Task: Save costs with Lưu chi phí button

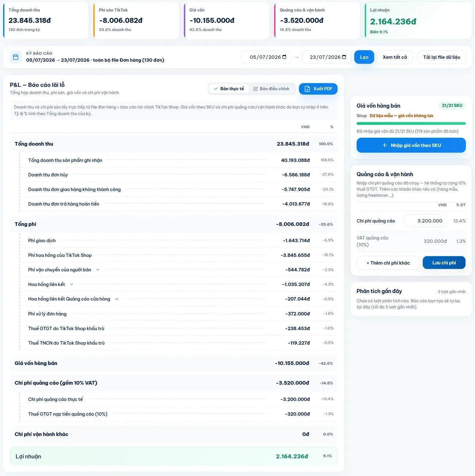Action: point(444,263)
